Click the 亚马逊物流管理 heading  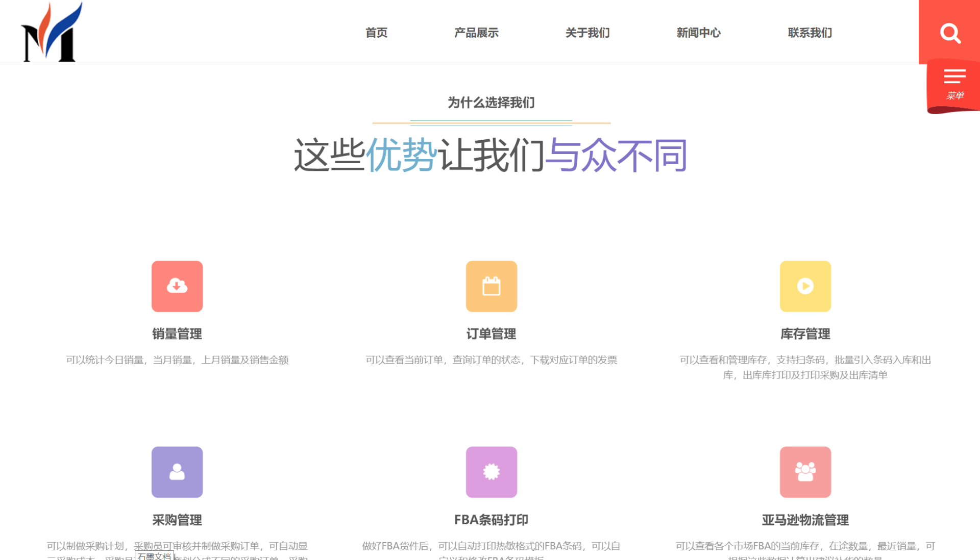coord(805,520)
